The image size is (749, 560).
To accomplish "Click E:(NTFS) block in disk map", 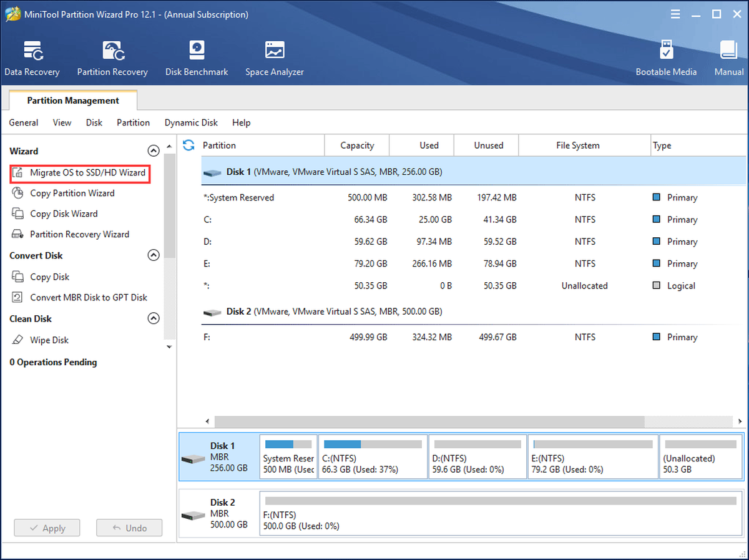I will tap(593, 457).
